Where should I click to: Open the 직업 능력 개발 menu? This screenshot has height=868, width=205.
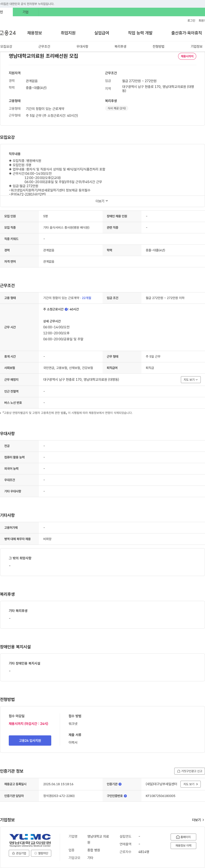click(140, 33)
